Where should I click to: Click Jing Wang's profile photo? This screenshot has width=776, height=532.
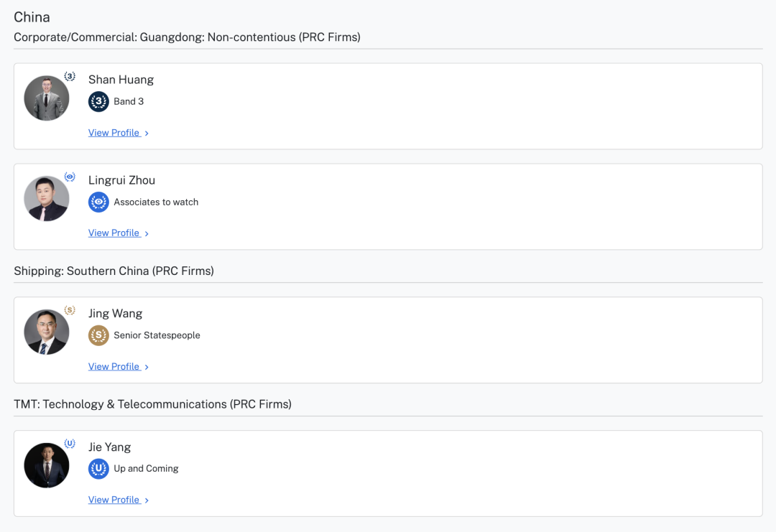(47, 332)
